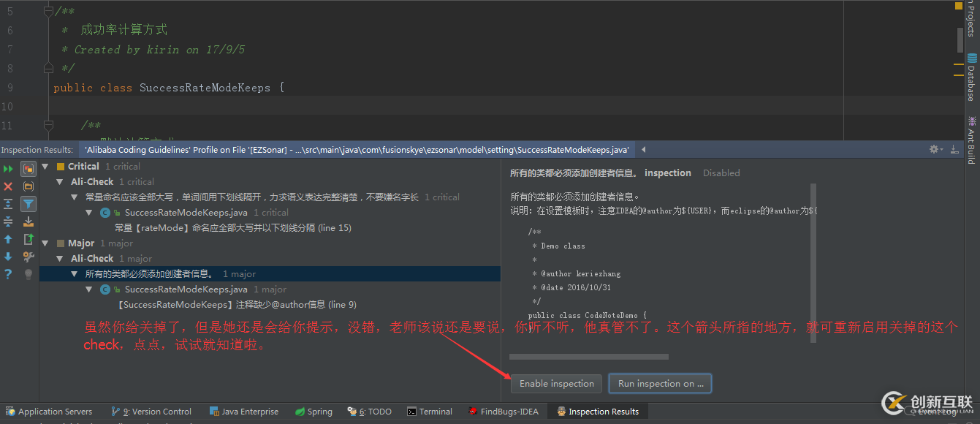This screenshot has width=980, height=424.
Task: Open edit inspection settings wrench icon
Action: point(29,257)
